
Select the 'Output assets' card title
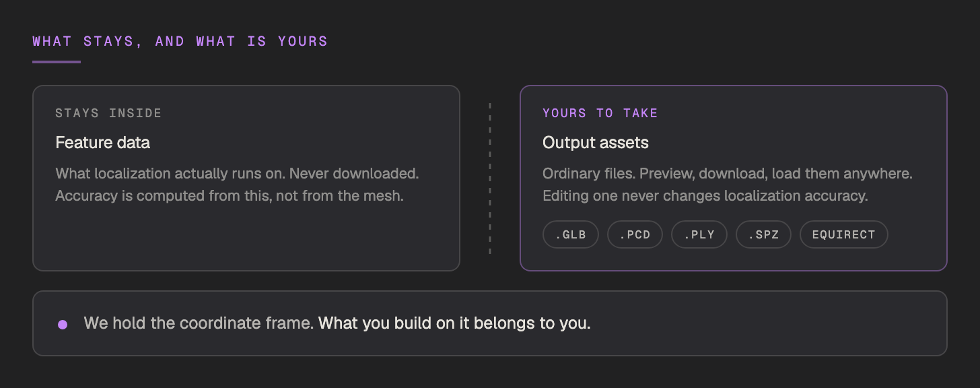[x=596, y=143]
